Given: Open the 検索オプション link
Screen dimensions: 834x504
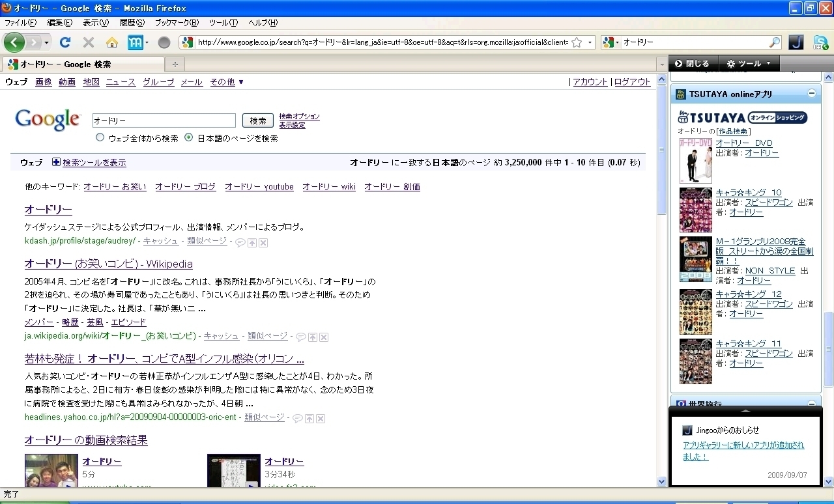Looking at the screenshot, I should pyautogui.click(x=300, y=117).
